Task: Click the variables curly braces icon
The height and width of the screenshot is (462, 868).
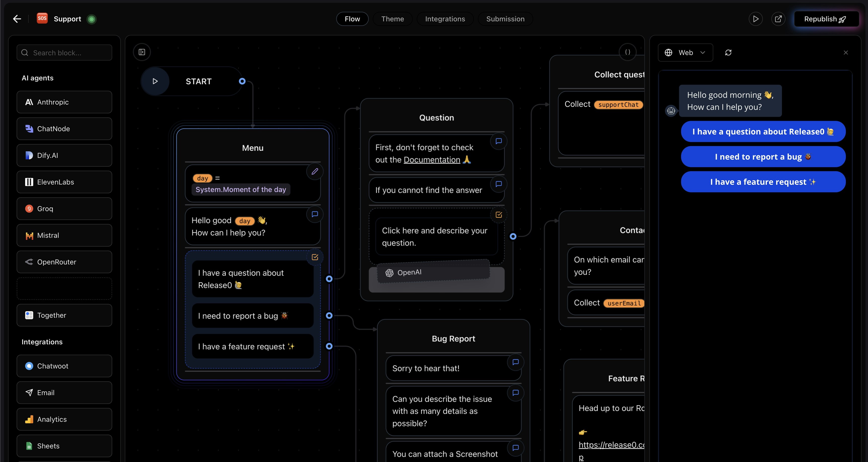Action: 627,52
